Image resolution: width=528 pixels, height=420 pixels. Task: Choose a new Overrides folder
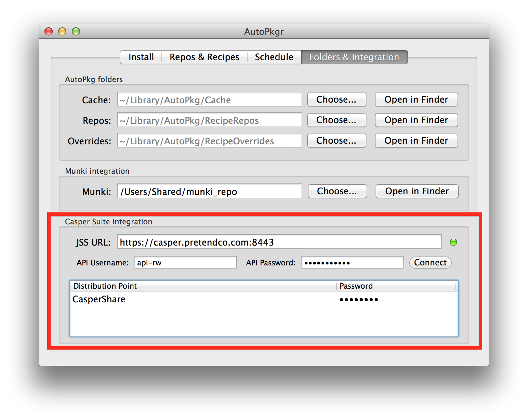[x=336, y=141]
